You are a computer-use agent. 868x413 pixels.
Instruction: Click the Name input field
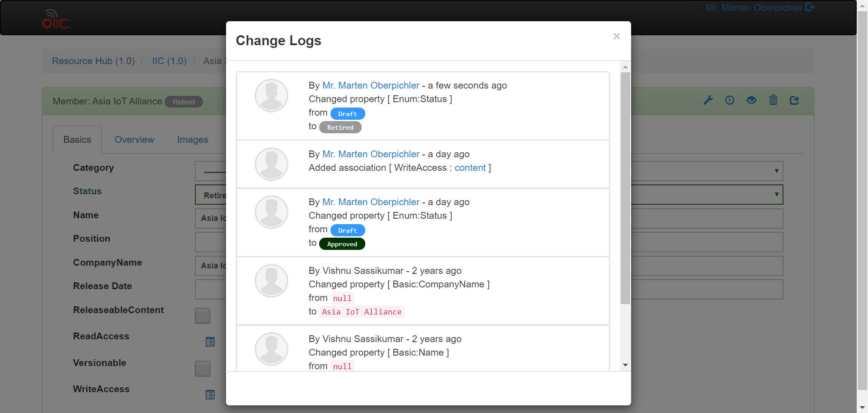coord(489,218)
